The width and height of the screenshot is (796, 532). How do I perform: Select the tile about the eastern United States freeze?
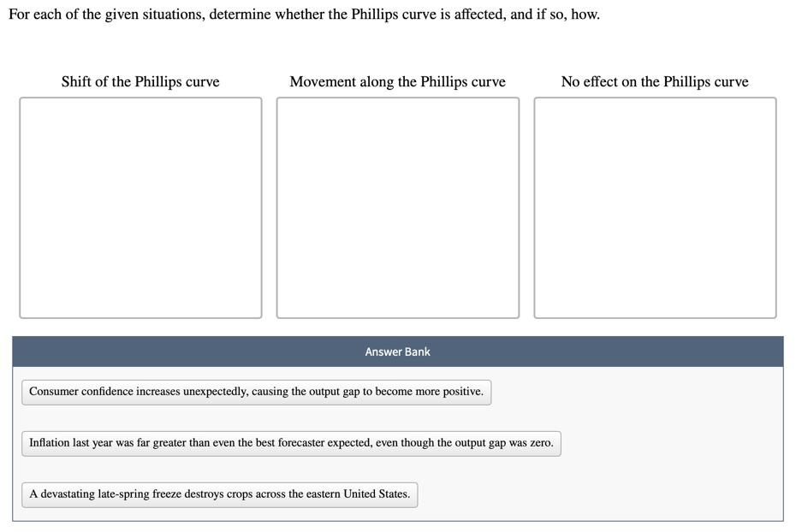219,494
